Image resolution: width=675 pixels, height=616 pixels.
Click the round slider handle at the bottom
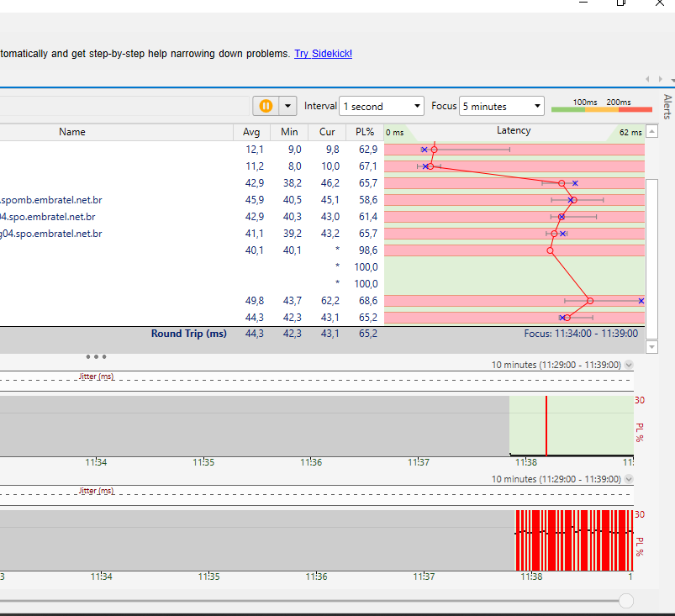point(626,601)
